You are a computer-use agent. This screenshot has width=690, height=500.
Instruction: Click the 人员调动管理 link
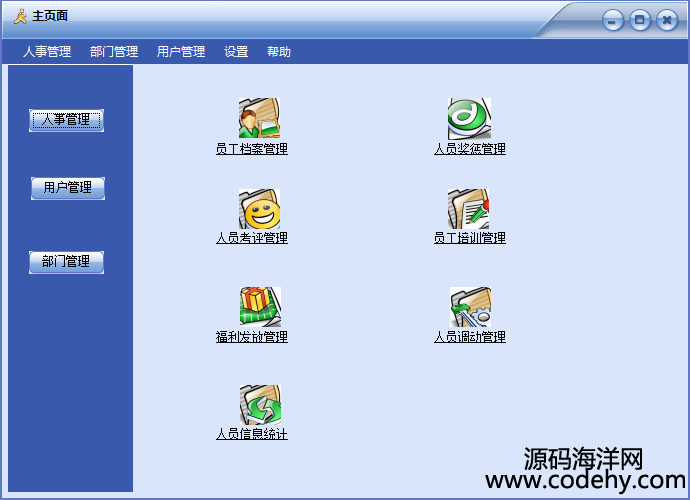pos(470,337)
